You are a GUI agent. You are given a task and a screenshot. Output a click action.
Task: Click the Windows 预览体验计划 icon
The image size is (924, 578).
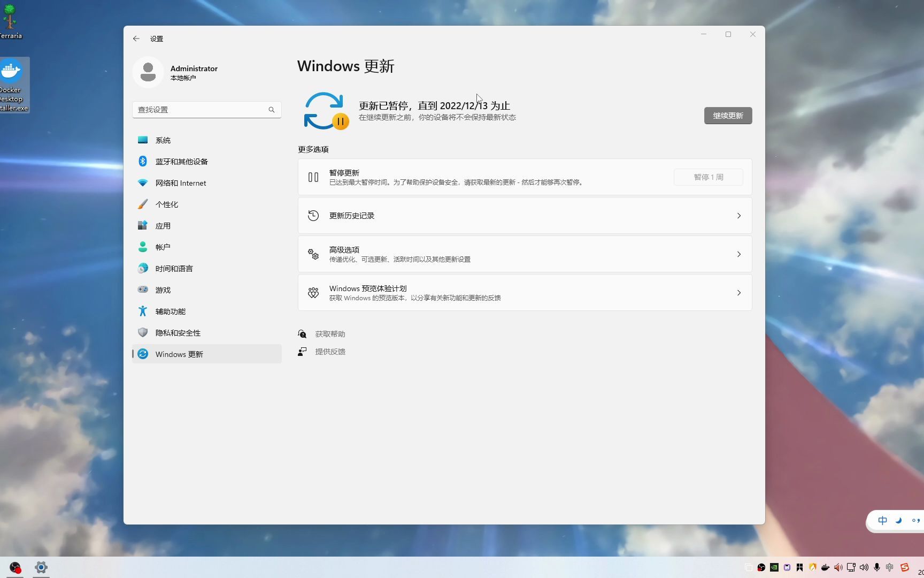click(313, 293)
